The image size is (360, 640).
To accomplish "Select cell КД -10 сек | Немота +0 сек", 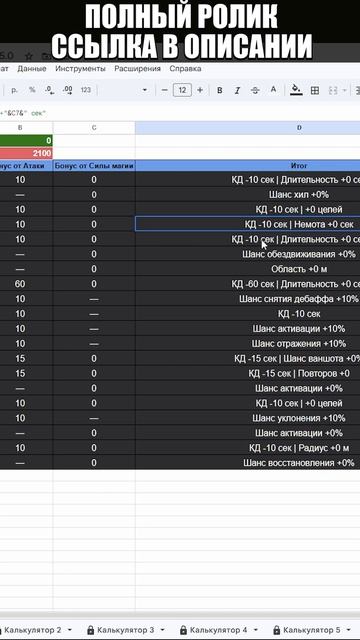I will pos(248,224).
